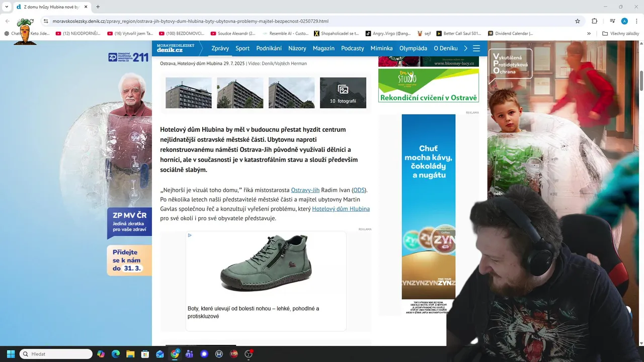Open Copilot from the taskbar
This screenshot has height=362, width=644.
101,354
